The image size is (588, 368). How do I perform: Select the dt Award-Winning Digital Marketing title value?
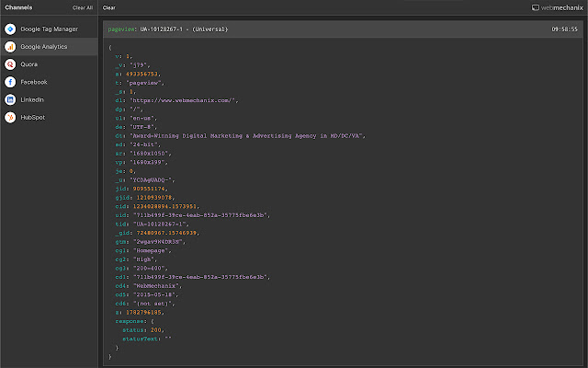point(246,135)
